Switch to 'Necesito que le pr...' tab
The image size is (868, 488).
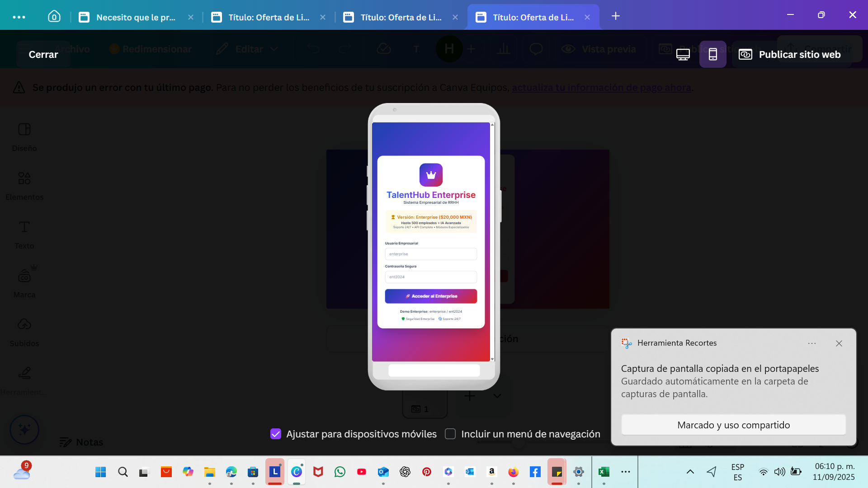(x=136, y=17)
